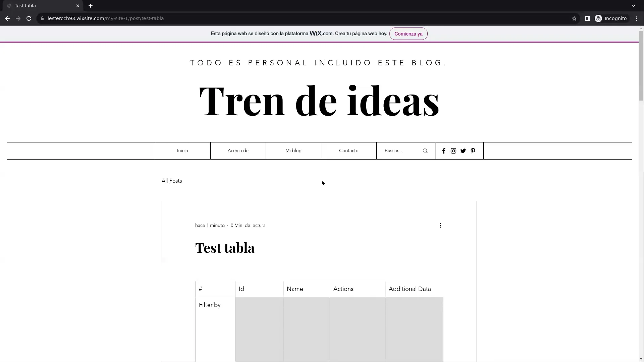
Task: Open the Facebook social icon
Action: click(444, 151)
